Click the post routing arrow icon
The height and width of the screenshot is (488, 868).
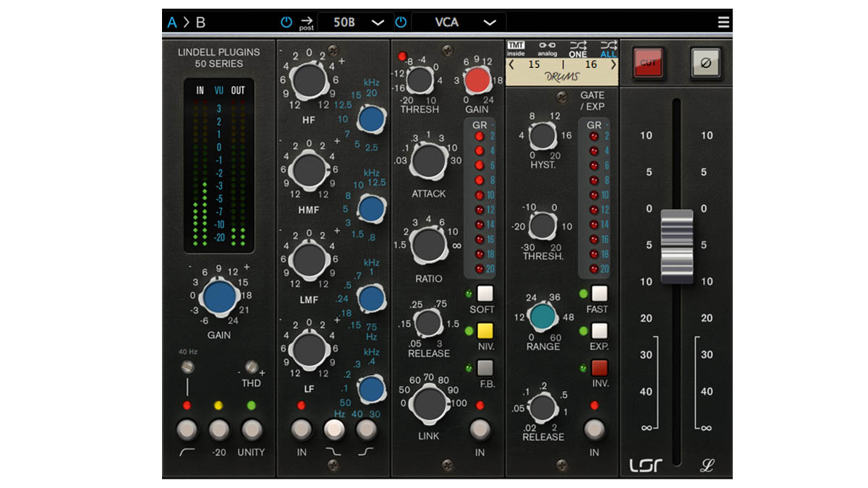point(306,22)
